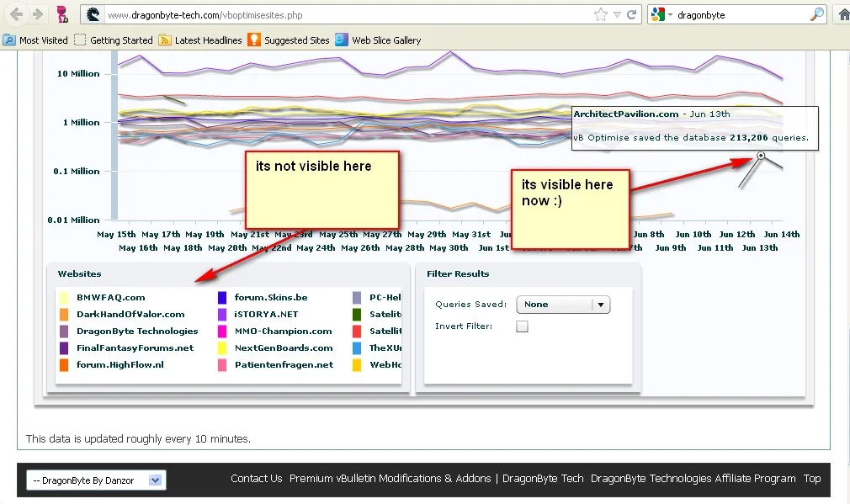Go forward with the browser forward arrow
The width and height of the screenshot is (850, 504).
click(37, 14)
